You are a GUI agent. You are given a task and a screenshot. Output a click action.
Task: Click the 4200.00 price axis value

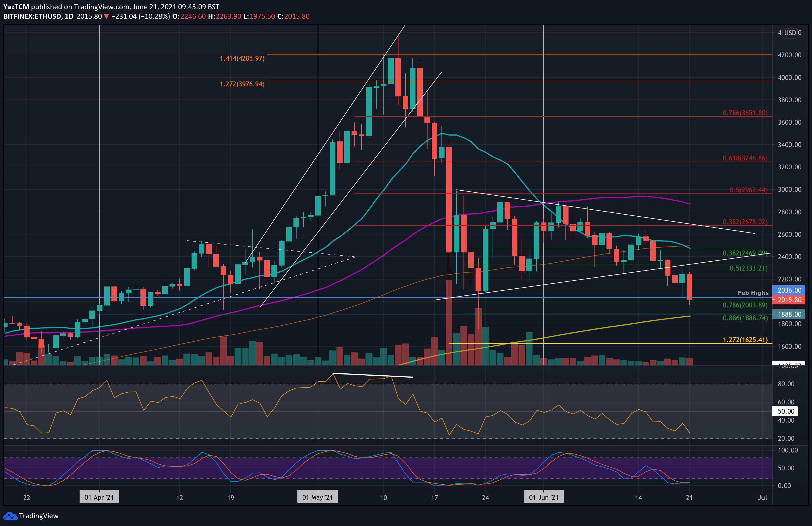pos(789,55)
